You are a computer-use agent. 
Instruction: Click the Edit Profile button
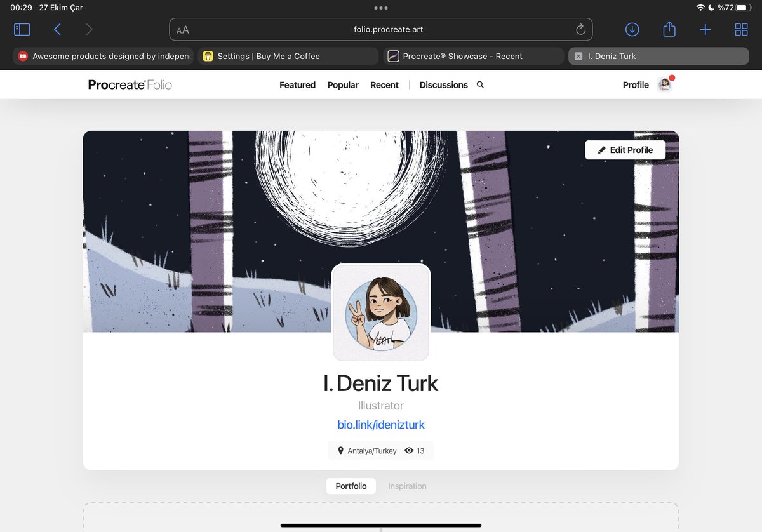coord(625,150)
